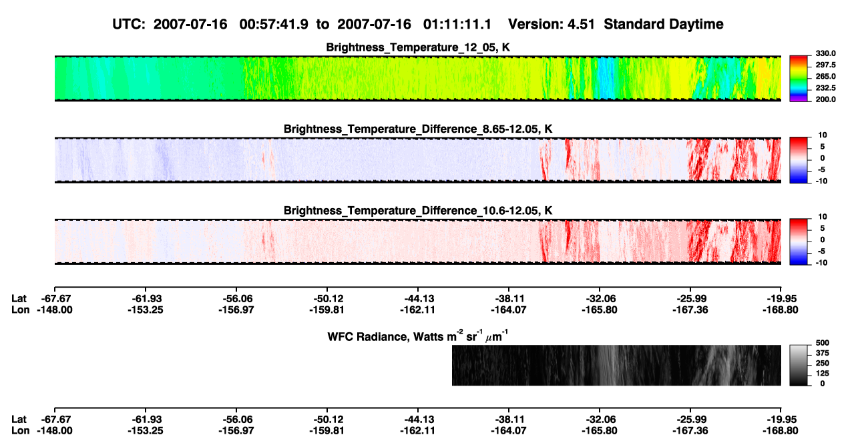This screenshot has height=445, width=868.
Task: Select the Brightness_Temperature_12_05 panel title
Action: (418, 47)
